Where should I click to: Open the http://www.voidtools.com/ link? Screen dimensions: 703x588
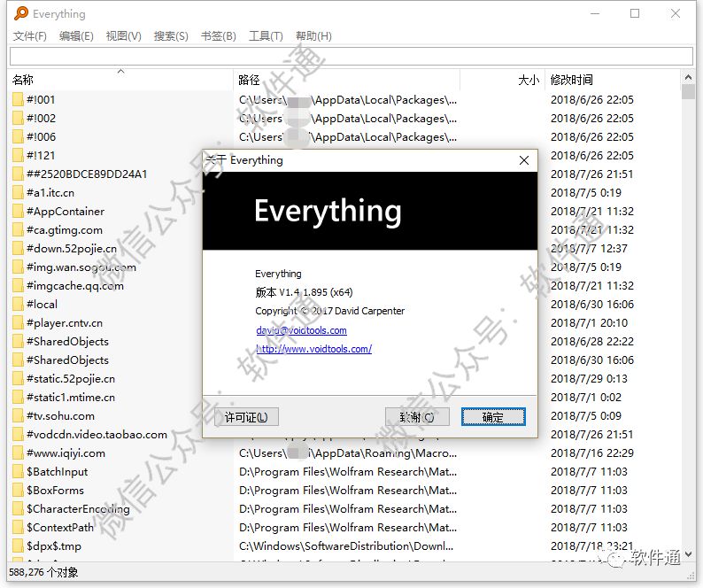click(x=313, y=349)
